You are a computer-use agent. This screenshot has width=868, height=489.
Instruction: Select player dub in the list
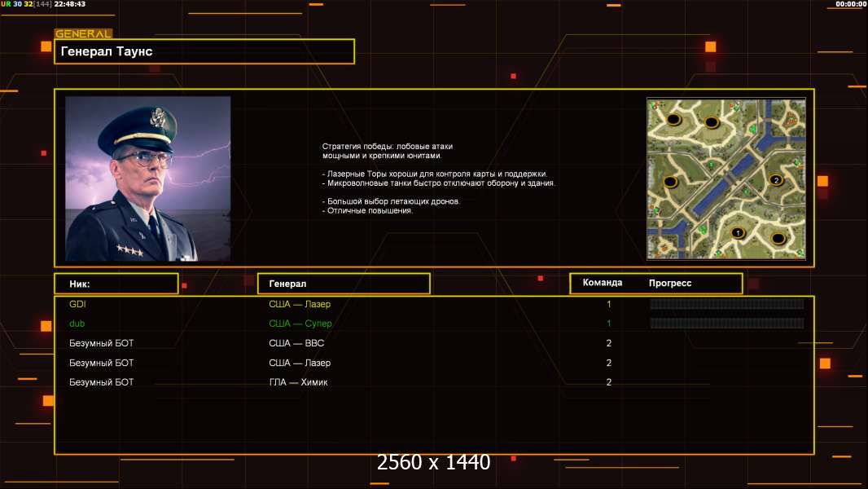[x=77, y=324]
